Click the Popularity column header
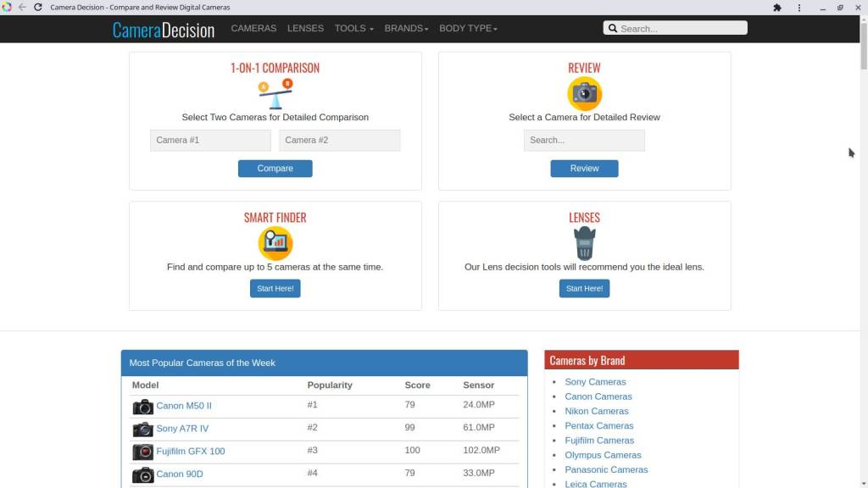 coord(330,385)
